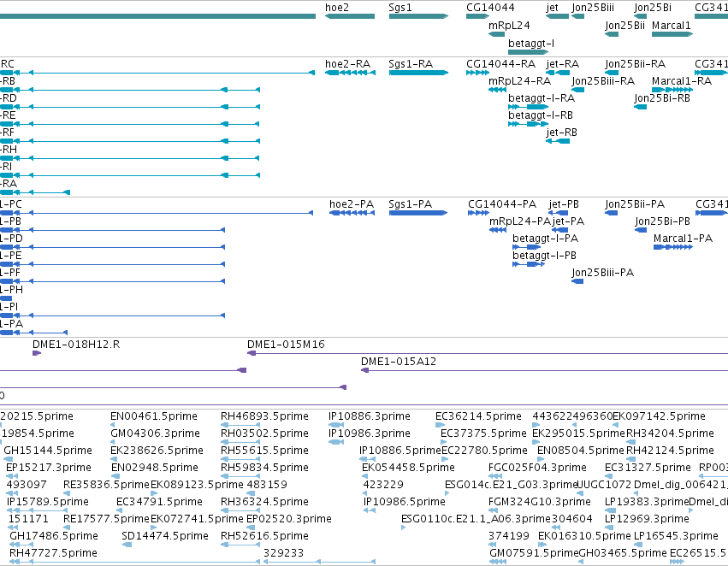The width and height of the screenshot is (728, 566).
Task: Open the mRpL24 gene label
Action: click(509, 25)
